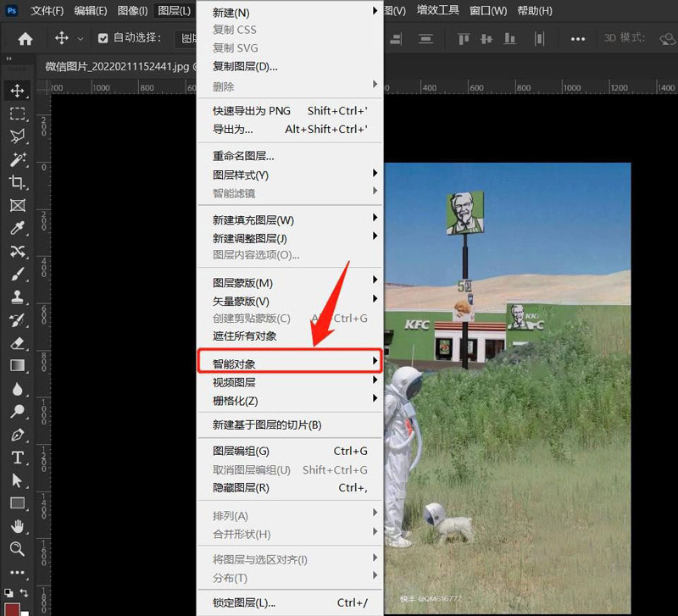Select the Lasso tool

pos(19,136)
